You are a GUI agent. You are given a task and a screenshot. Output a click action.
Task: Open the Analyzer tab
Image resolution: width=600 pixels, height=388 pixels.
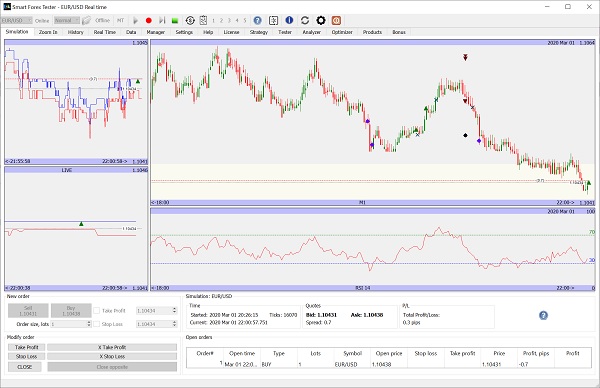[312, 32]
